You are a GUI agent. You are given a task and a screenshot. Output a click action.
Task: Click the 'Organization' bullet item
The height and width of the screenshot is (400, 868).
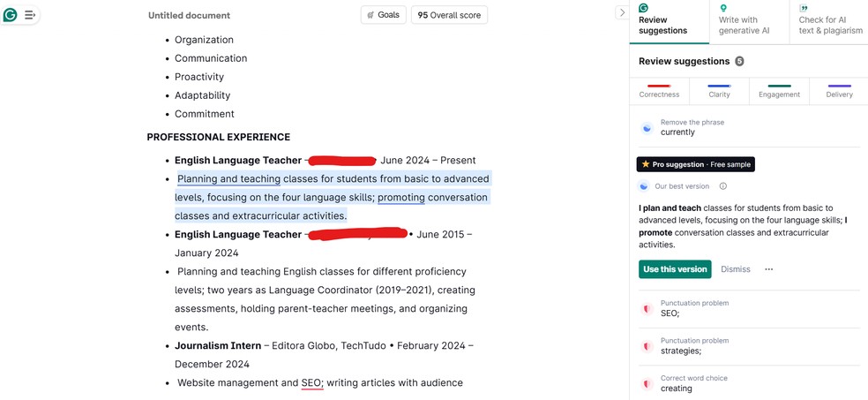click(204, 40)
